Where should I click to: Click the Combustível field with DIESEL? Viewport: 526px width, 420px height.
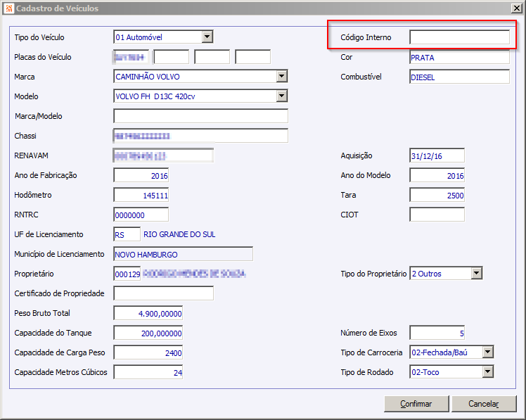coord(460,77)
